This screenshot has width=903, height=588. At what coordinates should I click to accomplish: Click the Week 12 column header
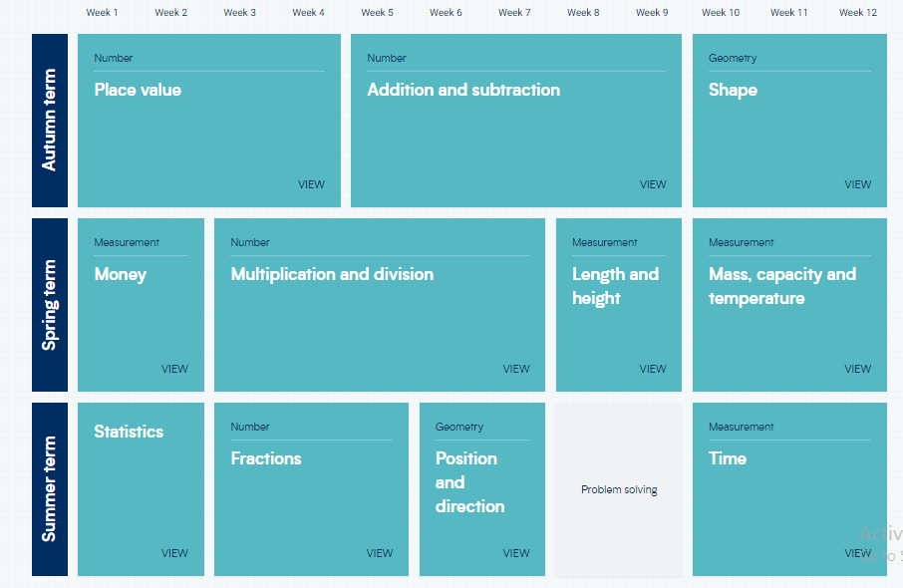(857, 13)
